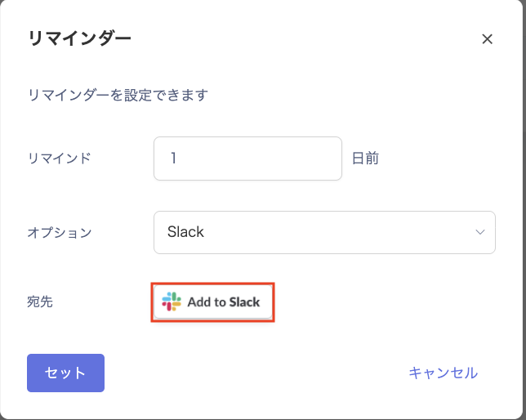Click blank area between セット and キャンセル

[253, 373]
